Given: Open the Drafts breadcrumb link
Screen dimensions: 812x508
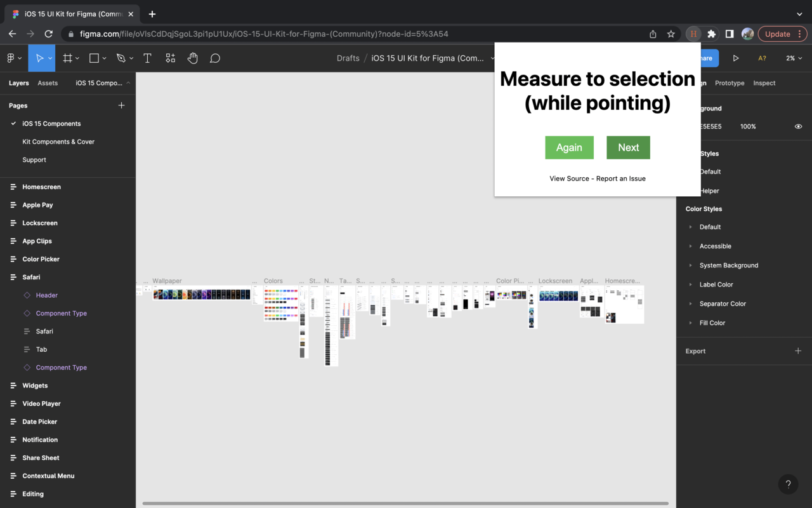Looking at the screenshot, I should [348, 58].
